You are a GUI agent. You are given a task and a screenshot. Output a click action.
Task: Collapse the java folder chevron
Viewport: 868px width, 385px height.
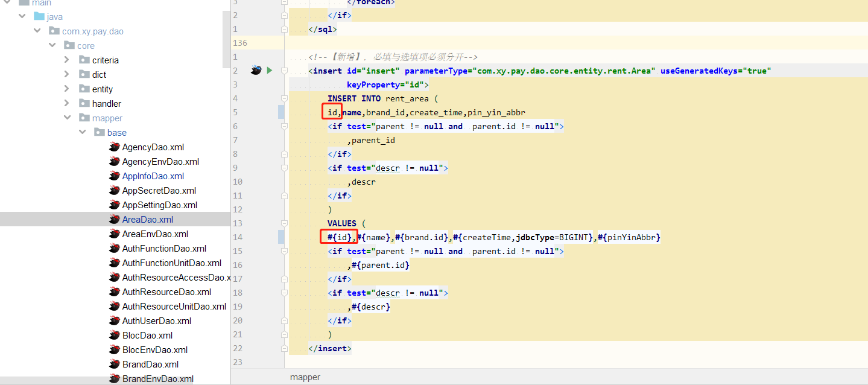tap(22, 16)
